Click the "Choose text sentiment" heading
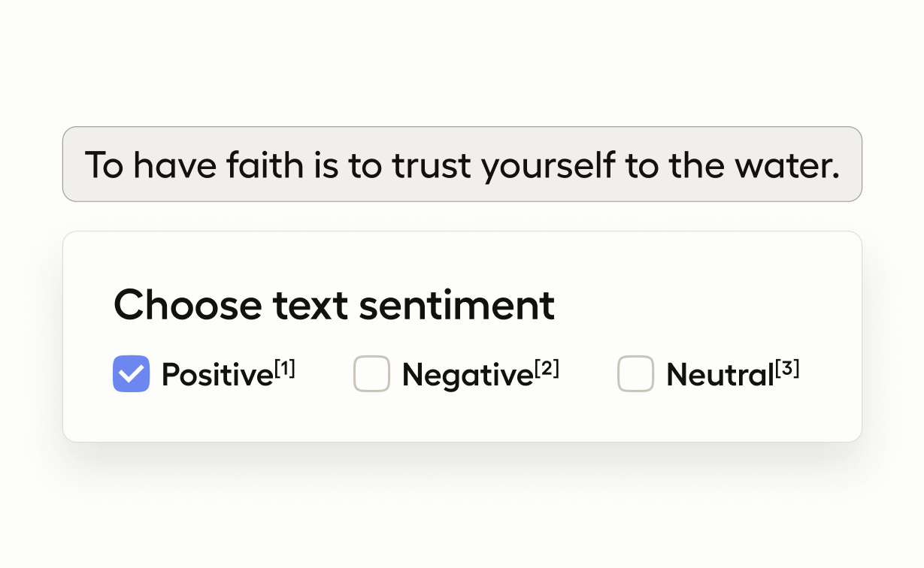The image size is (924, 568). point(334,305)
